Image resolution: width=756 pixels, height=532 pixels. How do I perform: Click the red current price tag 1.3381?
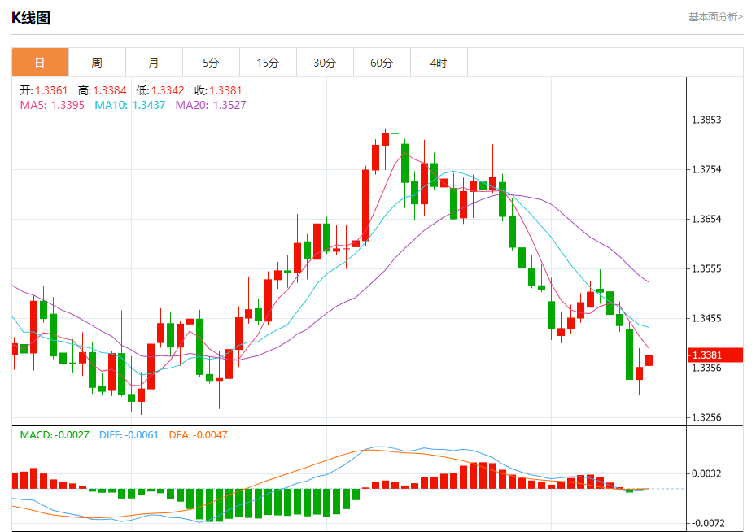715,355
